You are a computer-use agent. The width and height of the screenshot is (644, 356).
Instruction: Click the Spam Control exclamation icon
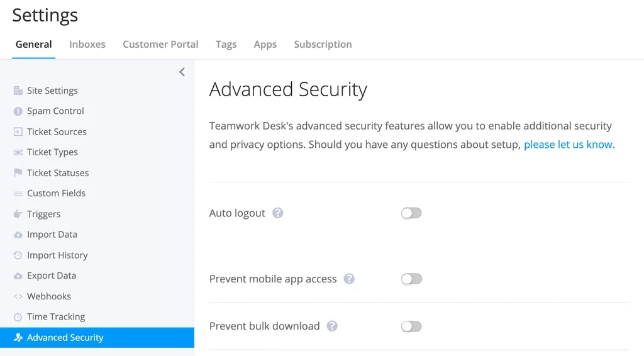(x=18, y=111)
